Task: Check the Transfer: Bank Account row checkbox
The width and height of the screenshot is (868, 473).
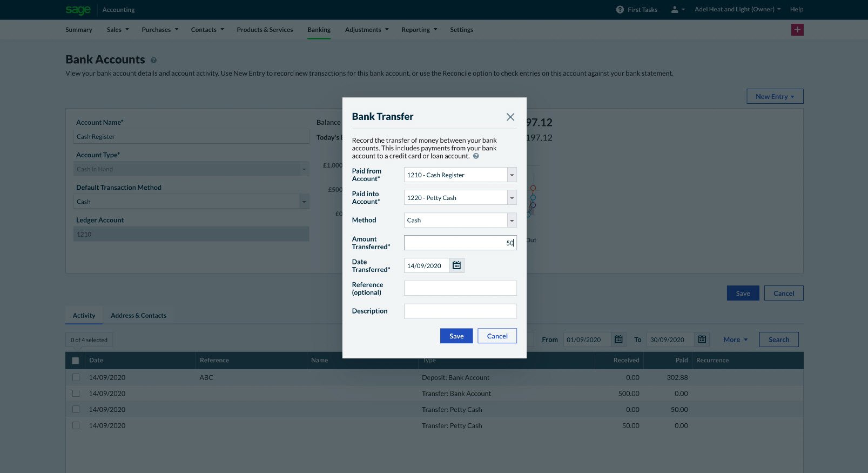Action: [x=76, y=394]
